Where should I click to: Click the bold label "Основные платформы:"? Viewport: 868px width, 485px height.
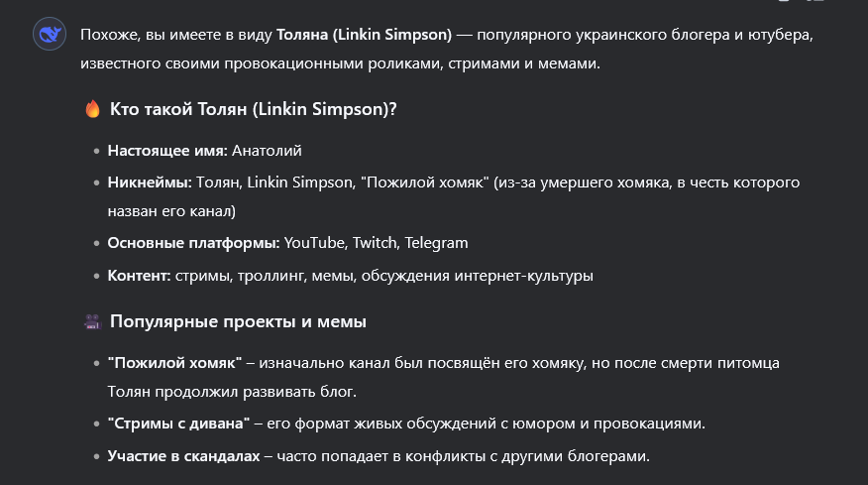pos(193,243)
